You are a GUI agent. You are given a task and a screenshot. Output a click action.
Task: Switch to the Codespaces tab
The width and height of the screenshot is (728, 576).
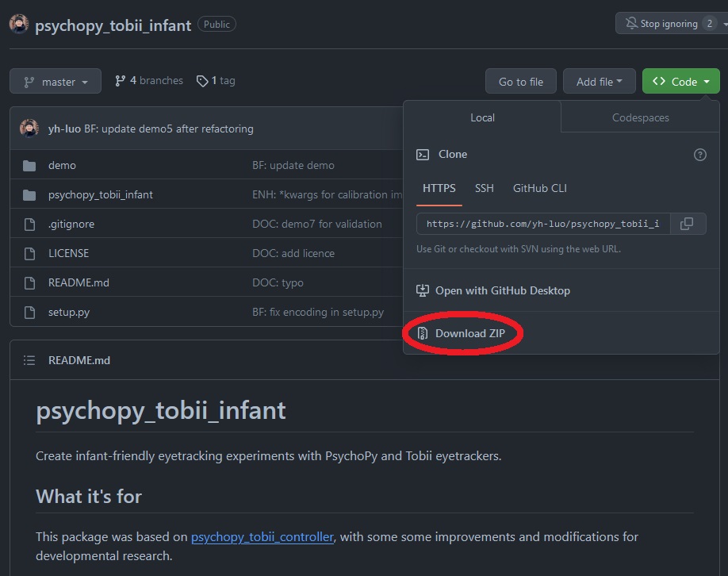point(640,117)
